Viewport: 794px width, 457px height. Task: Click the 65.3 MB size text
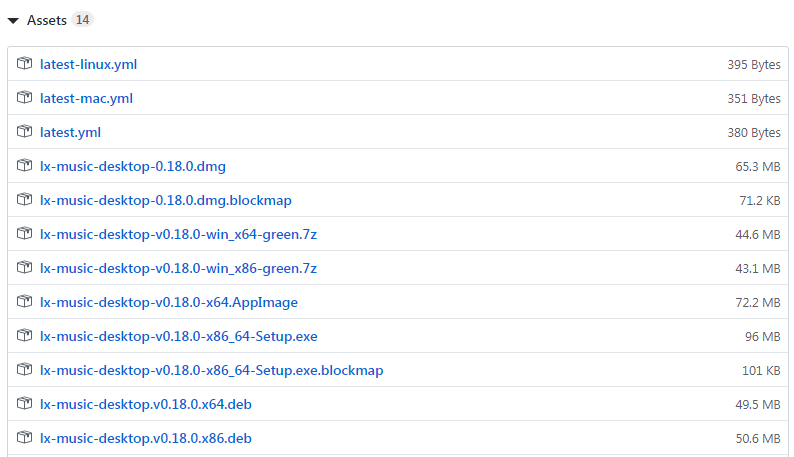point(758,167)
